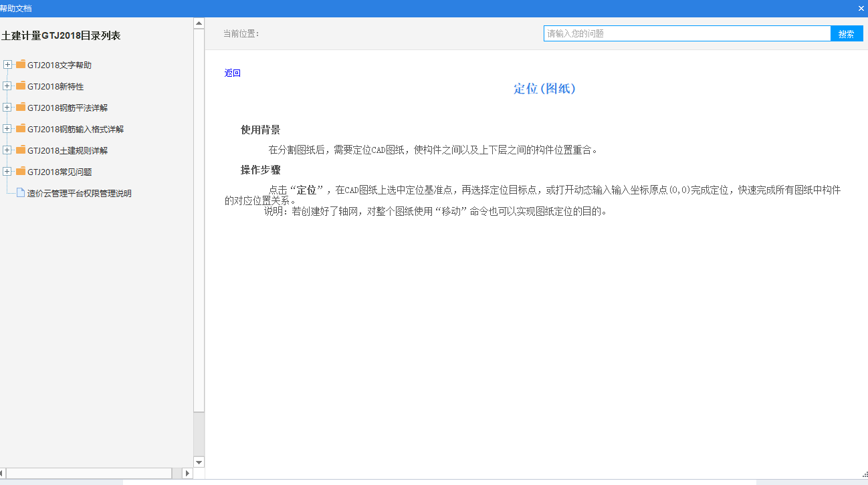Viewport: 868px width, 485px height.
Task: Click the tree panel scroll up arrow
Action: (199, 23)
